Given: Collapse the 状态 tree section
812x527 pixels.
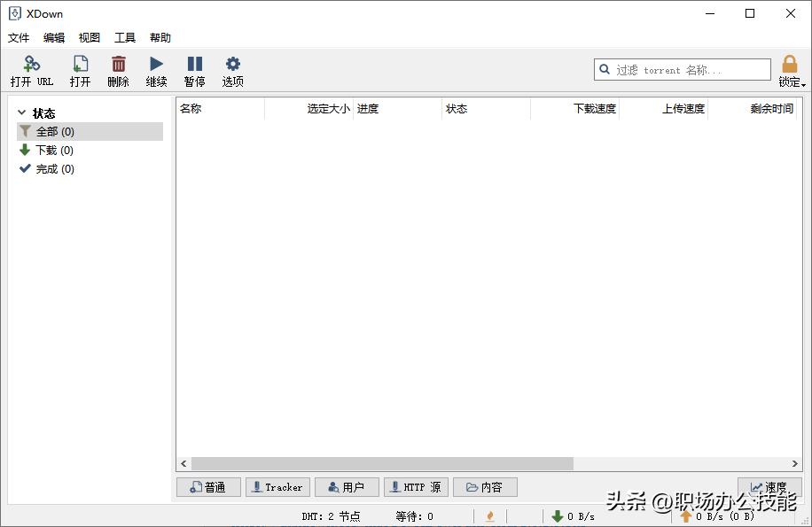Looking at the screenshot, I should (22, 112).
